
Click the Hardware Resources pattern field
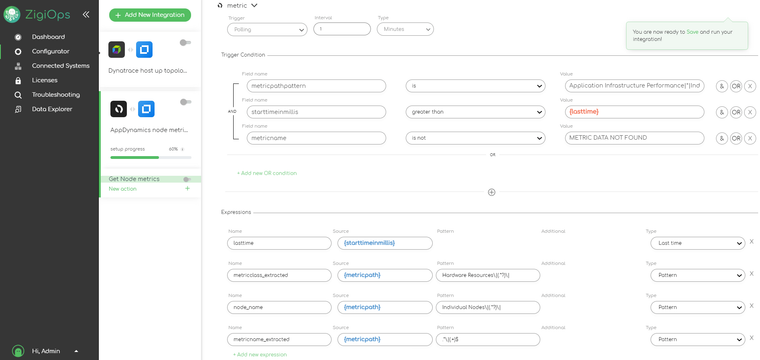[x=488, y=275]
